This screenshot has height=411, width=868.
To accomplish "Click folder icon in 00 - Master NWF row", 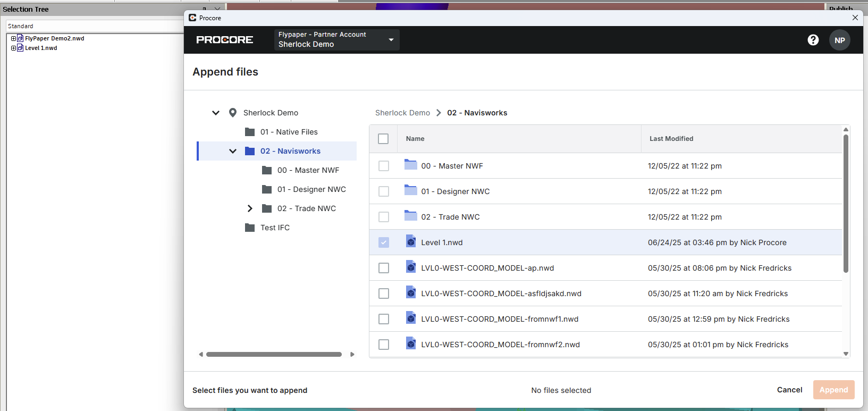I will coord(410,164).
